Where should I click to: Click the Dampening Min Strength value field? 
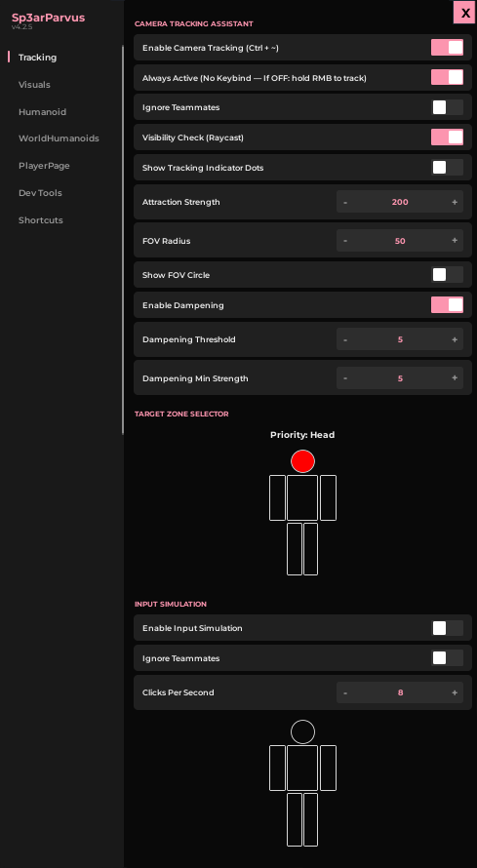pyautogui.click(x=400, y=378)
